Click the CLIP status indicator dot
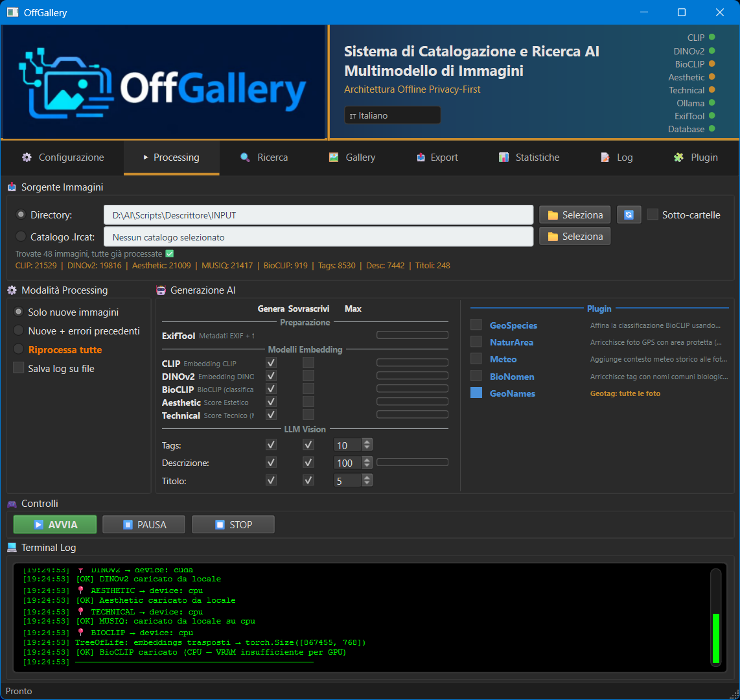740x700 pixels. tap(711, 38)
